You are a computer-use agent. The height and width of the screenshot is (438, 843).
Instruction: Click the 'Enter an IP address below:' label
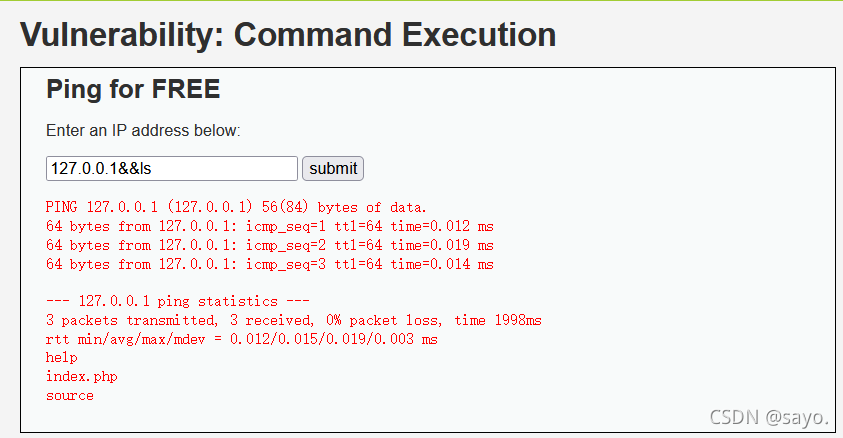coord(143,131)
